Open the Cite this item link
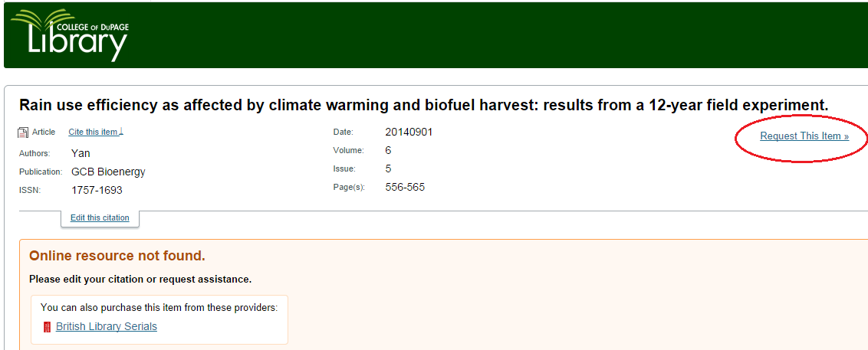Screen dimensions: 868x350 93,132
